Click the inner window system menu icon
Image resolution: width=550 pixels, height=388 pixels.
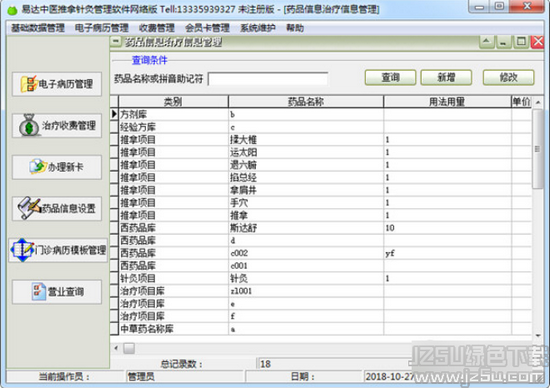coord(116,42)
